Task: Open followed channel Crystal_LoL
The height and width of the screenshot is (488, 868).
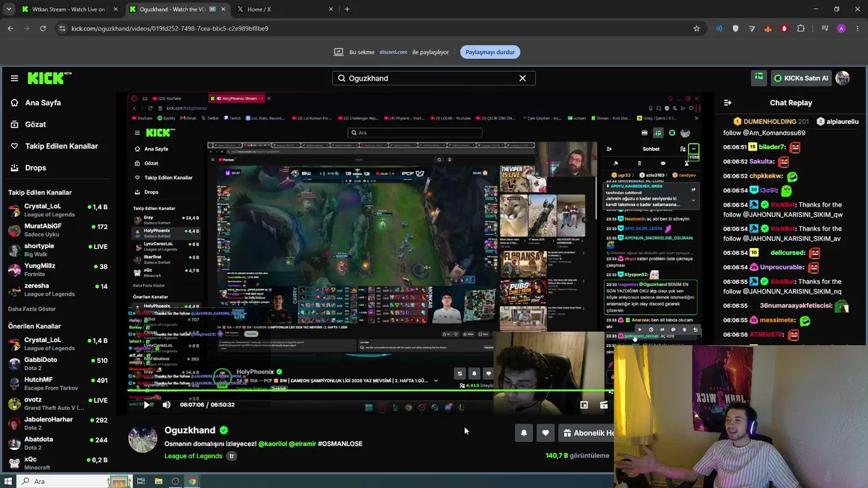Action: pyautogui.click(x=58, y=210)
